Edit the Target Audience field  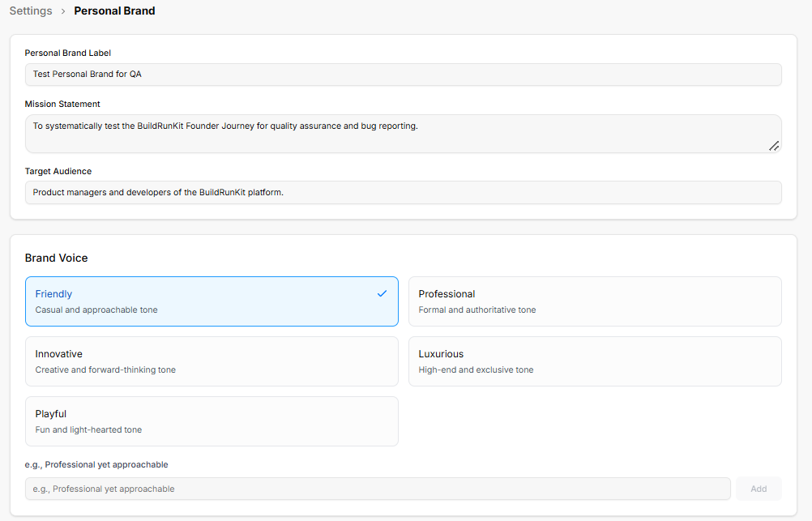(x=403, y=193)
